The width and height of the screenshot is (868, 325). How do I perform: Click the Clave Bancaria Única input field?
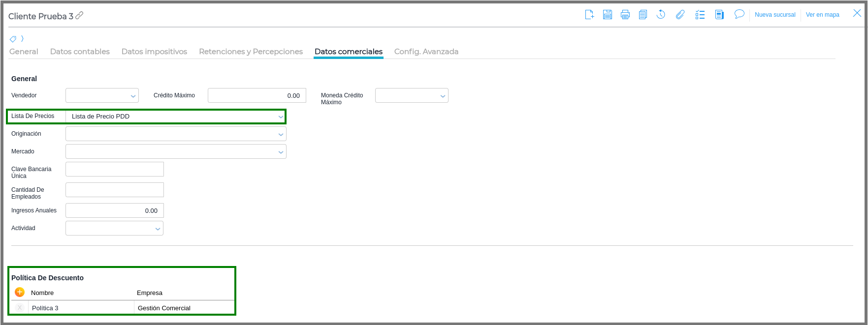pos(115,169)
